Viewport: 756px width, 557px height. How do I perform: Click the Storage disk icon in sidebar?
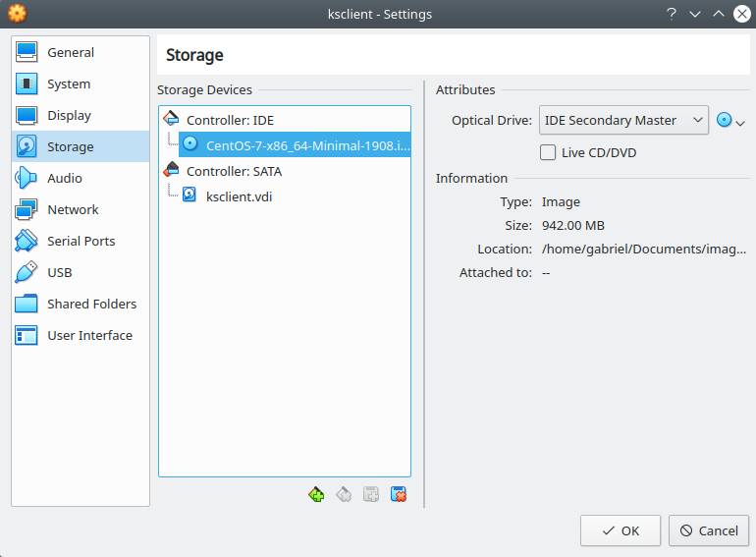tap(27, 146)
